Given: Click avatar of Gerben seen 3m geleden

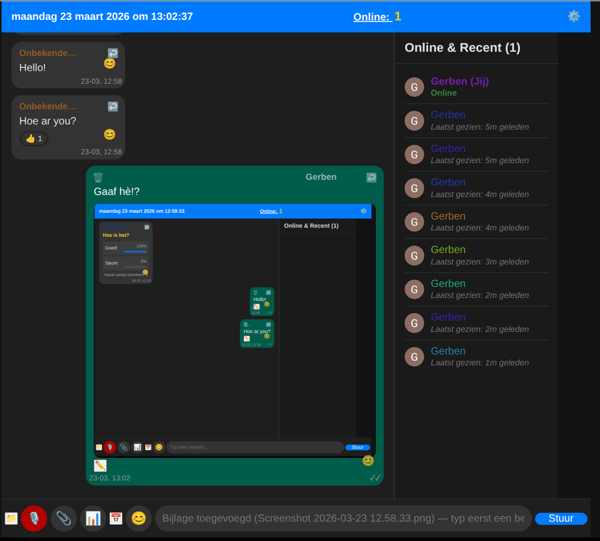Looking at the screenshot, I should pos(414,256).
